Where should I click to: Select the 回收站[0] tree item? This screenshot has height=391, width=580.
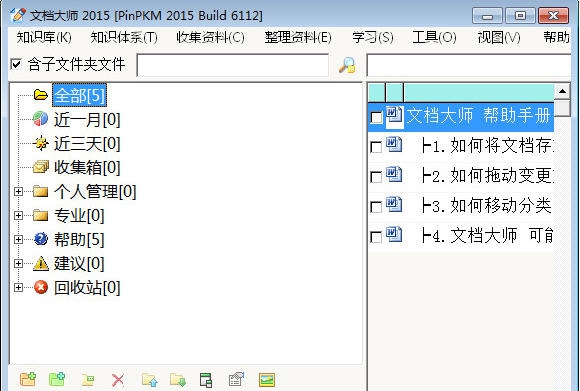pyautogui.click(x=87, y=287)
